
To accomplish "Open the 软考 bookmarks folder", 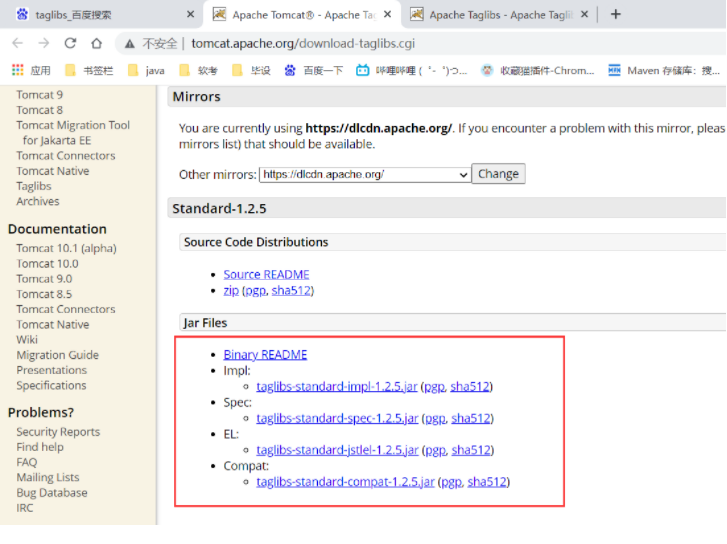I will click(x=198, y=70).
